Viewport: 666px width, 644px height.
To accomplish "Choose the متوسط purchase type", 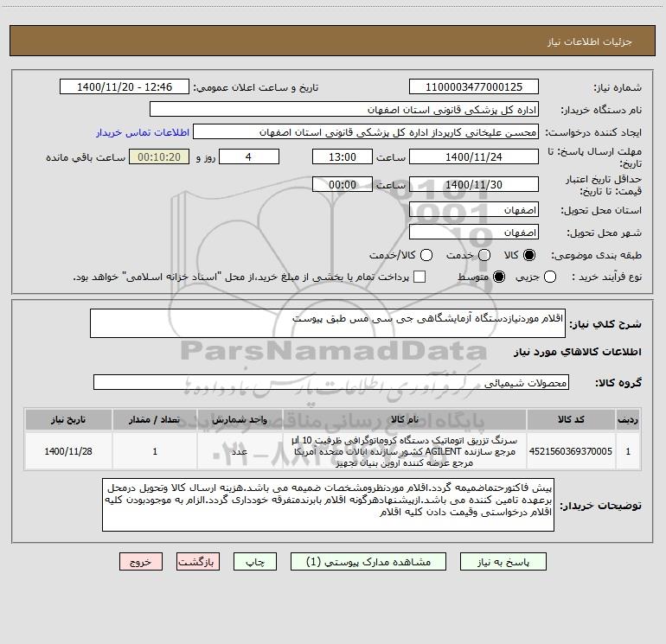I will click(499, 277).
